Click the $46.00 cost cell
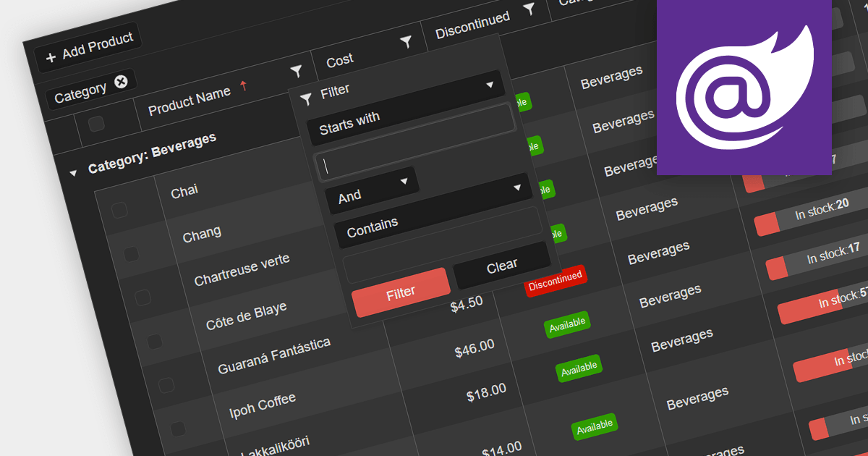The width and height of the screenshot is (868, 456). coord(475,350)
